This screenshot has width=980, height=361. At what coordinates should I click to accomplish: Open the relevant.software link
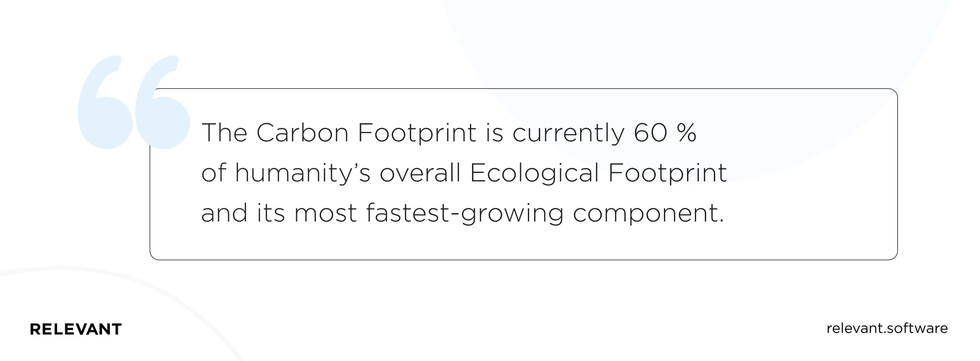point(887,328)
